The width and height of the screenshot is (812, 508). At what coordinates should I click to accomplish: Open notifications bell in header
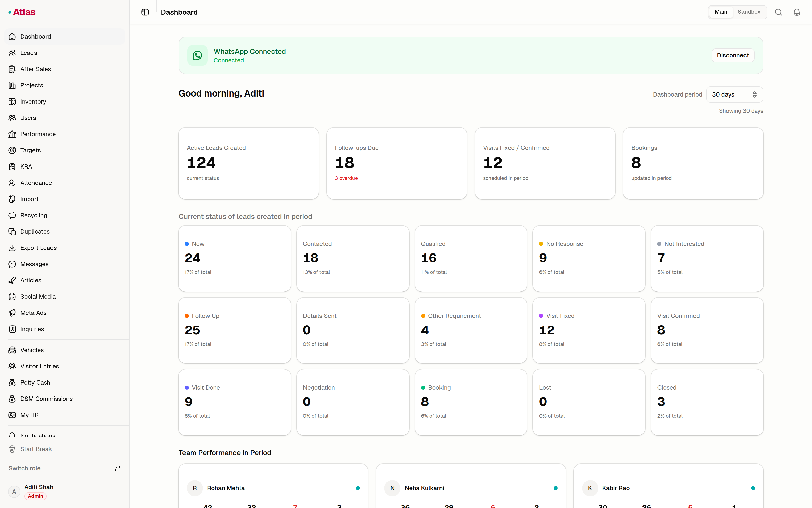(x=797, y=12)
